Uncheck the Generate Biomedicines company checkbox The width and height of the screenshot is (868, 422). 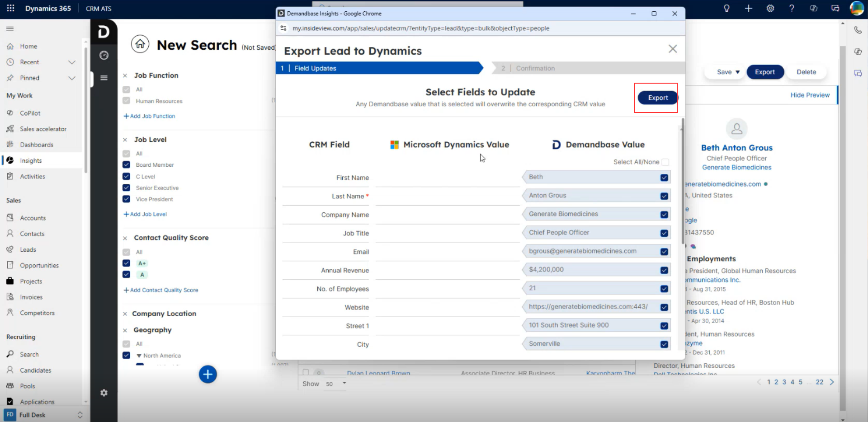coord(664,215)
